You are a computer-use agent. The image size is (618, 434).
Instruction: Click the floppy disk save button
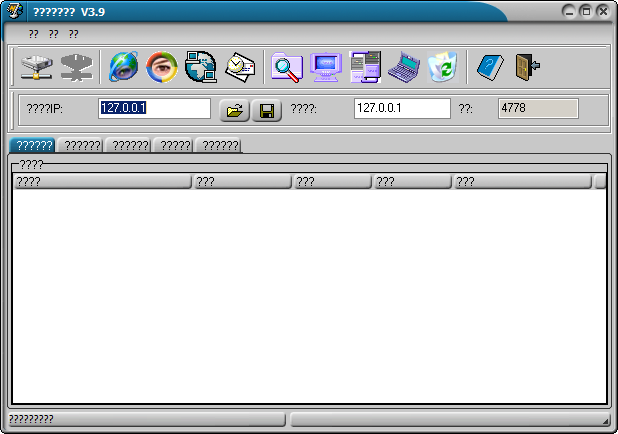pos(267,110)
